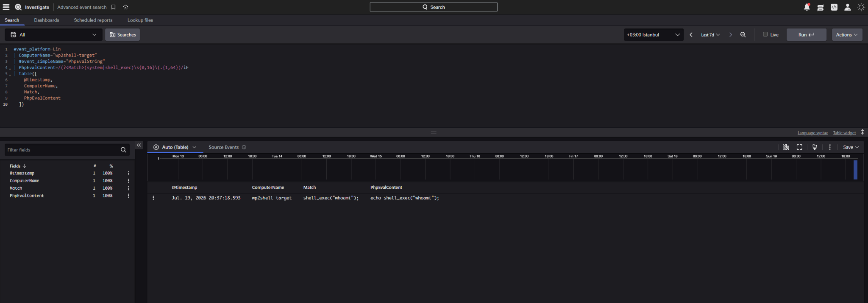
Task: Open options for the ComputerName field
Action: (128, 181)
